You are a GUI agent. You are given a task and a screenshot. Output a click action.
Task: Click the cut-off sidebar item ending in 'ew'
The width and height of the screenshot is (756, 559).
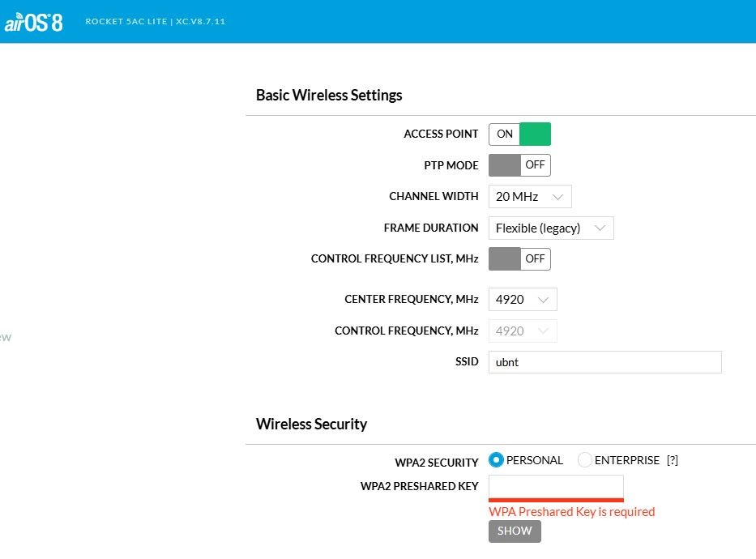point(5,337)
